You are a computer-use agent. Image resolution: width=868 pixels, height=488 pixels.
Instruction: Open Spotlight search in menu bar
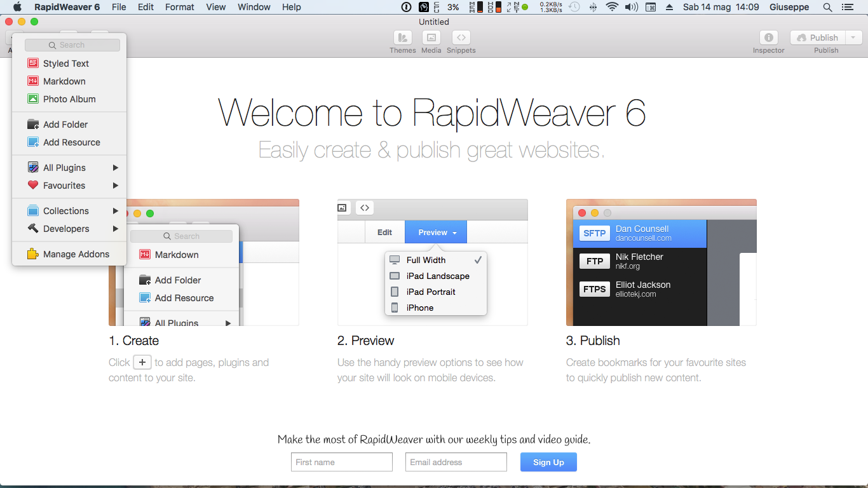[827, 7]
